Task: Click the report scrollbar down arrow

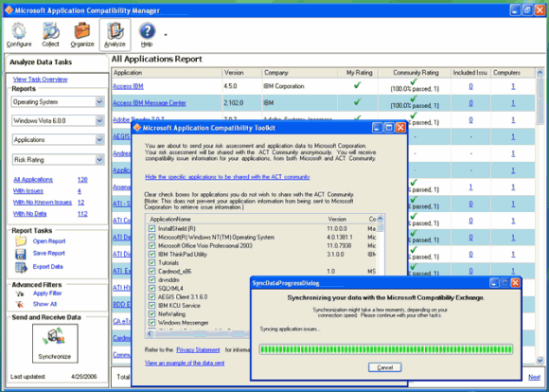Action: coord(540,360)
